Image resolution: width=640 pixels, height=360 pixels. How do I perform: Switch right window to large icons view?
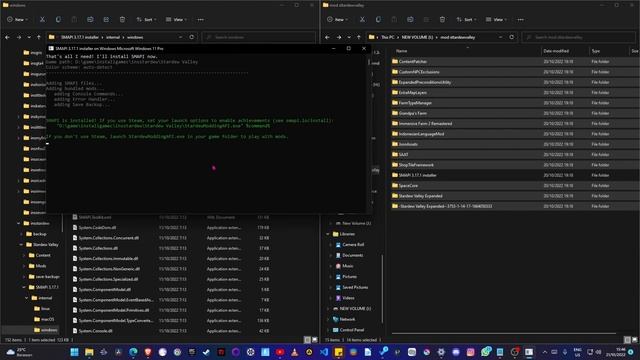pyautogui.click(x=635, y=340)
